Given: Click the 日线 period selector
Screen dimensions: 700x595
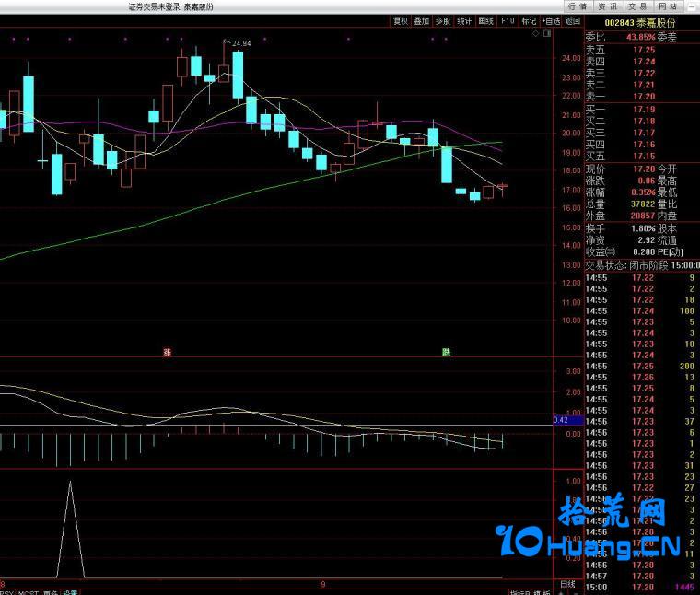Looking at the screenshot, I should point(568,584).
